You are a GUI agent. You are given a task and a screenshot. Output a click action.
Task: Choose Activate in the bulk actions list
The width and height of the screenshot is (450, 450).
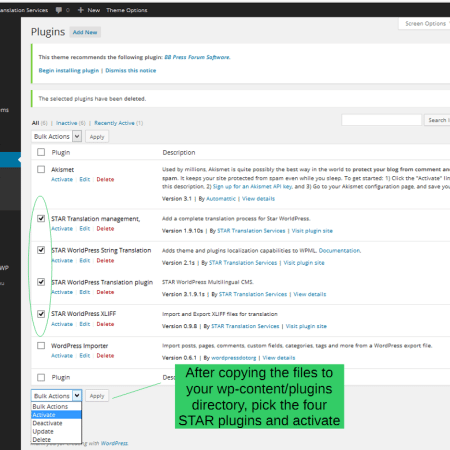[56, 415]
